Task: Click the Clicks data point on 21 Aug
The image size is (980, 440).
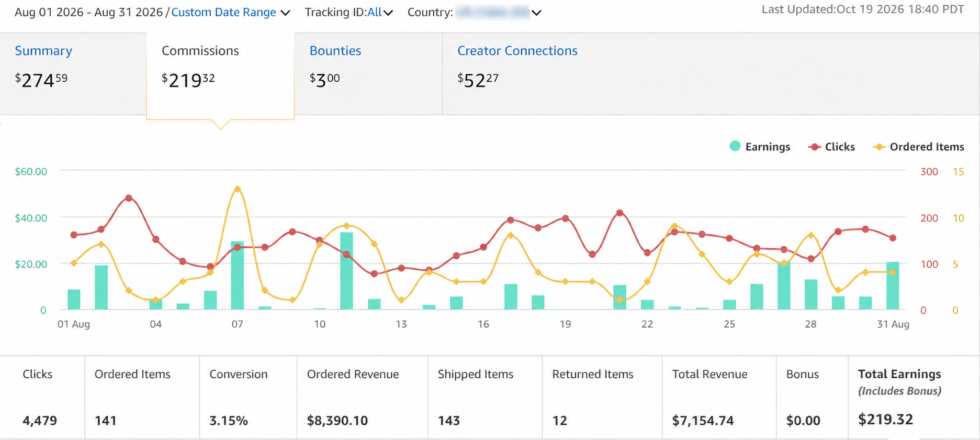Action: pos(619,213)
